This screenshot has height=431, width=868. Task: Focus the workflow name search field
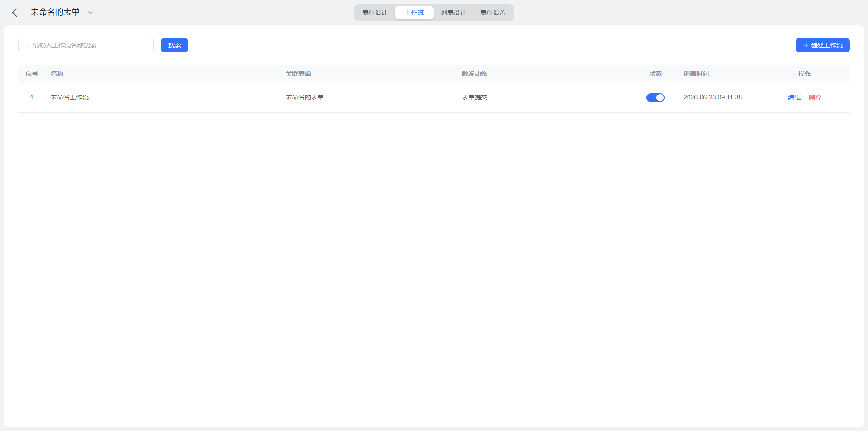coord(86,45)
